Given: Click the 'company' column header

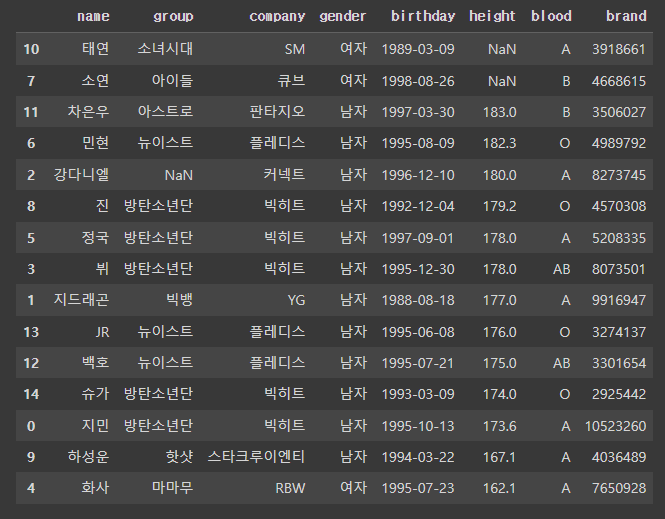Looking at the screenshot, I should coord(277,17).
